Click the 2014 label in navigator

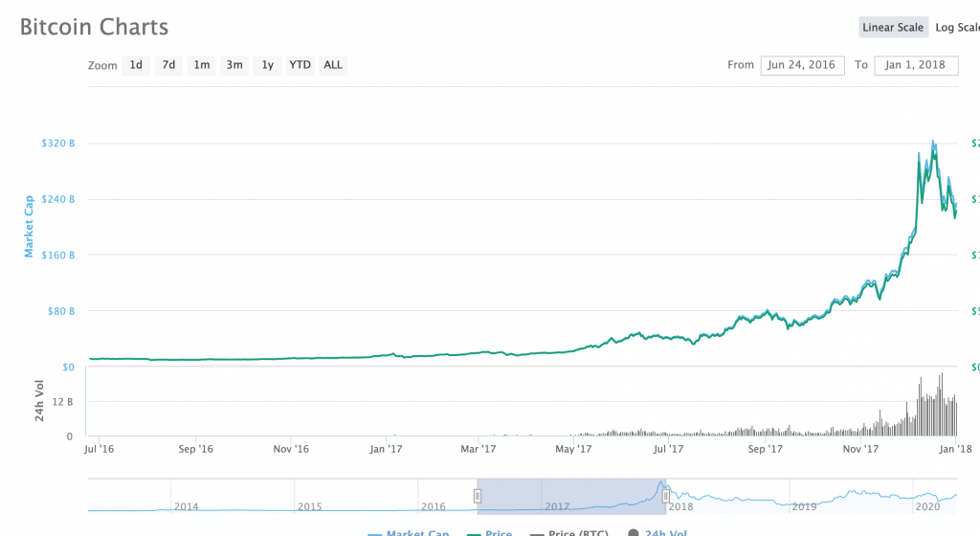[187, 506]
